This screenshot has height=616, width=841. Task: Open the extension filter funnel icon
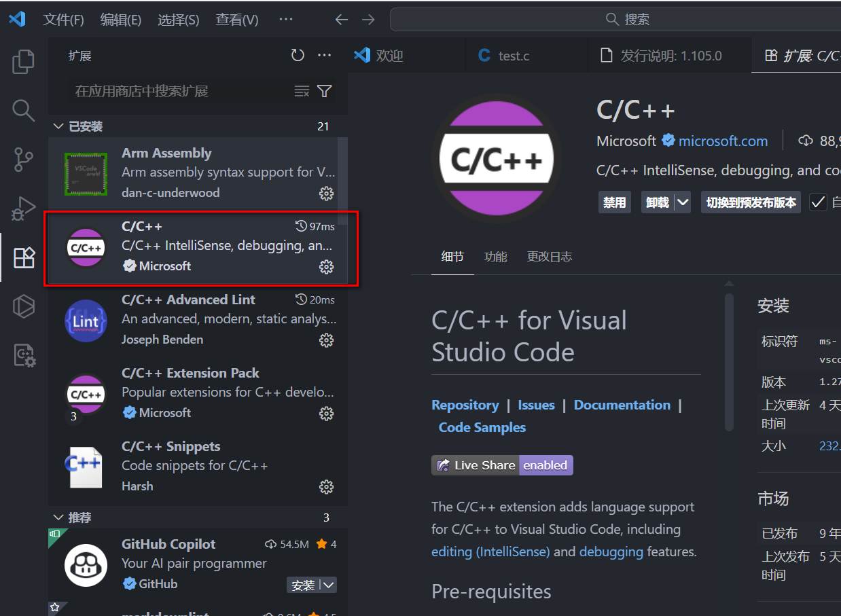(325, 91)
